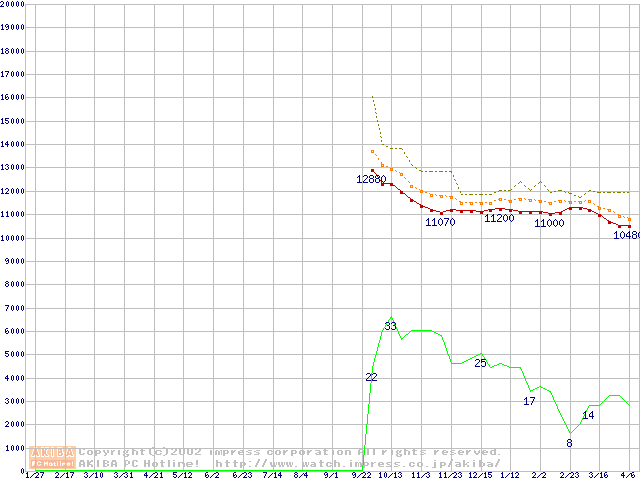Click the impress corporation copyright text
The image size is (640, 480).
(x=290, y=452)
